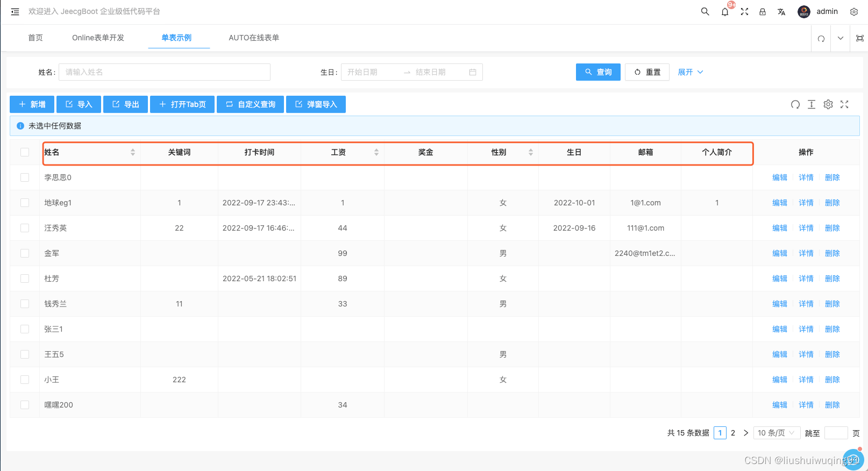This screenshot has height=471, width=868.
Task: Switch language with translate icon
Action: 781,11
